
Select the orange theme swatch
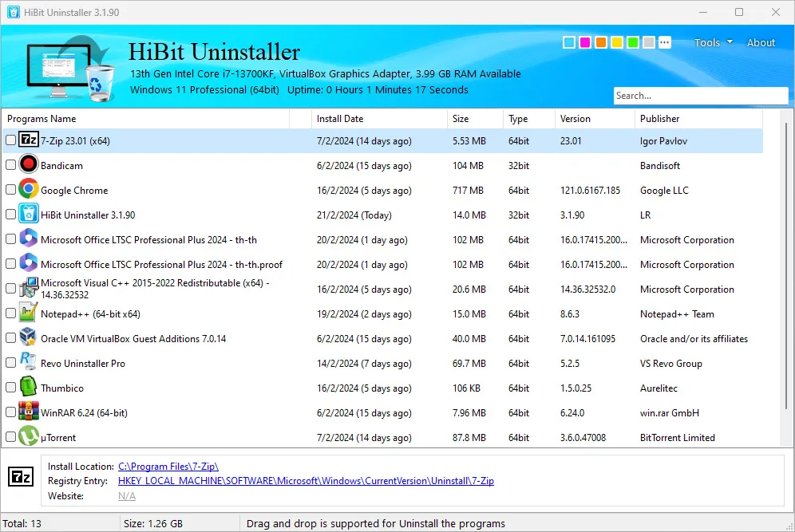pyautogui.click(x=601, y=42)
